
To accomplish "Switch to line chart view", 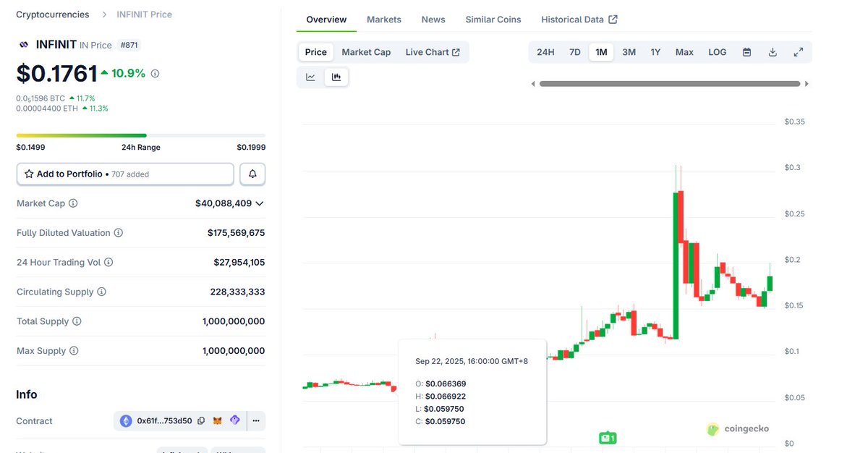I will point(310,77).
